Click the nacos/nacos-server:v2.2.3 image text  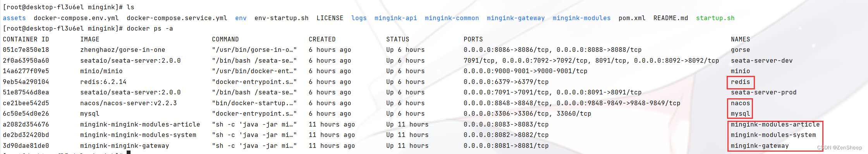(x=128, y=103)
